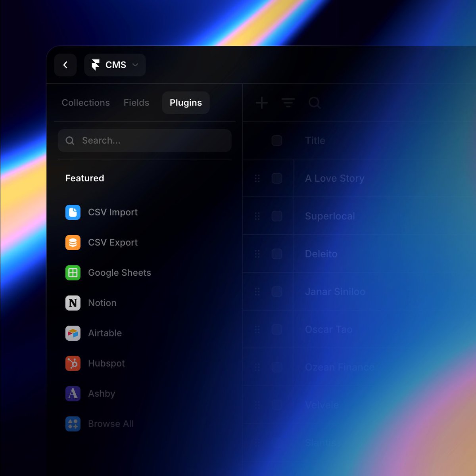Click the CSV Export plugin icon
Viewport: 476px width, 476px height.
[73, 242]
